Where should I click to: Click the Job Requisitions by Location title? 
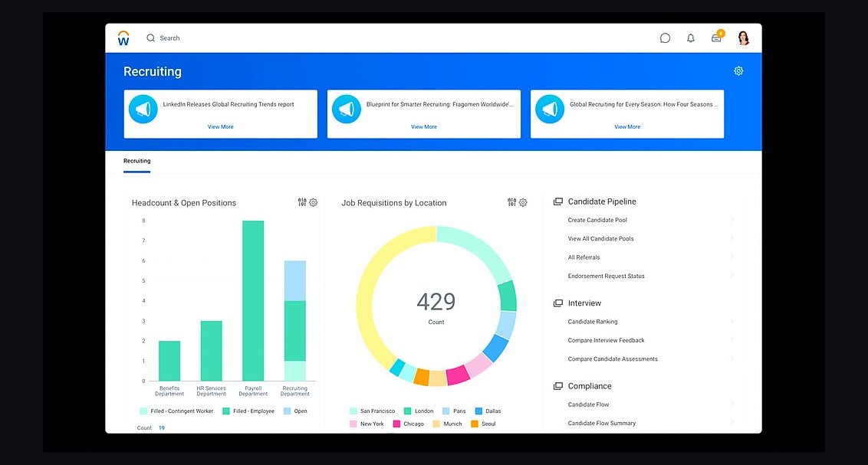click(394, 203)
